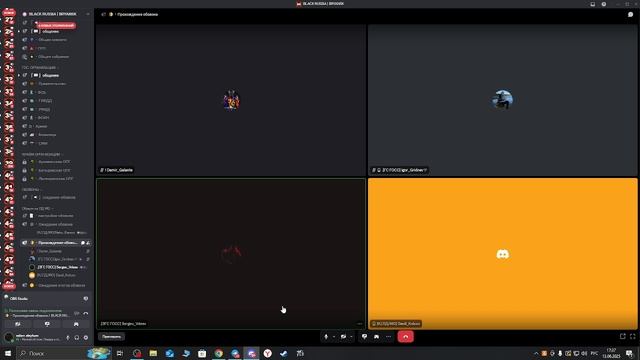Launch an activity from the call bar
The height and width of the screenshot is (360, 640).
click(x=376, y=337)
